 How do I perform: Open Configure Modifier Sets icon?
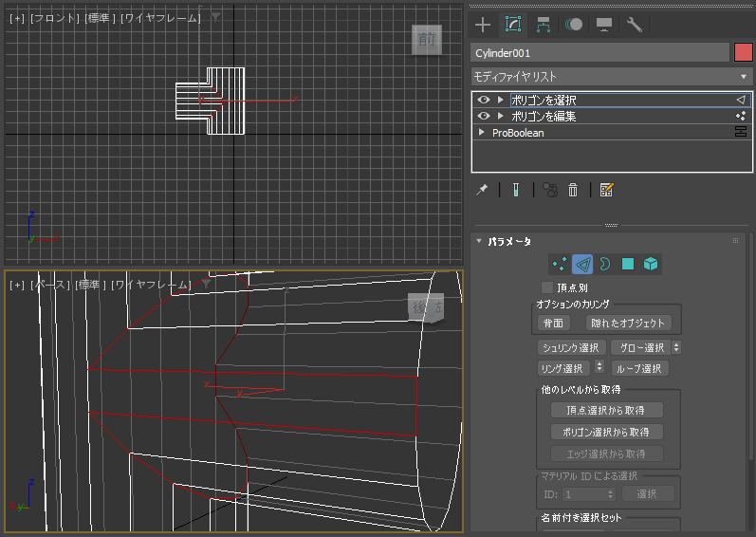[x=606, y=190]
